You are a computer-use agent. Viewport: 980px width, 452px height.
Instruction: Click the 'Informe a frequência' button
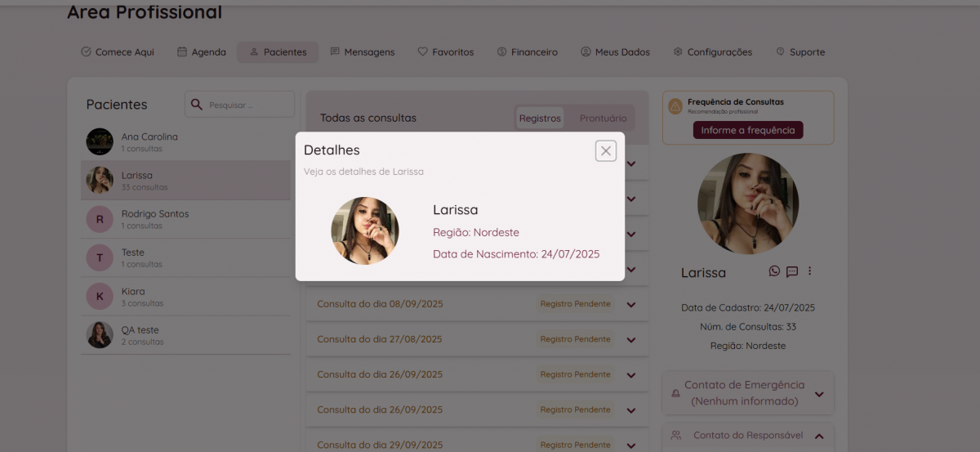coord(748,130)
